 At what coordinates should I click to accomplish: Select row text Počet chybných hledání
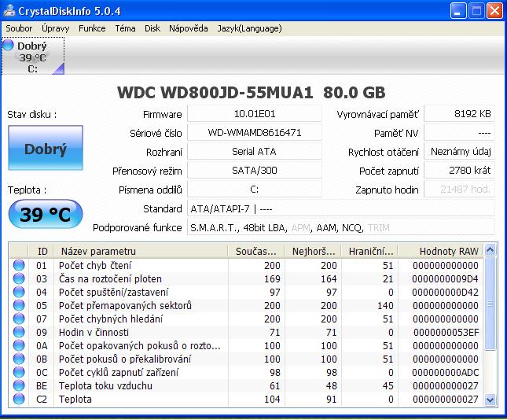coord(111,319)
